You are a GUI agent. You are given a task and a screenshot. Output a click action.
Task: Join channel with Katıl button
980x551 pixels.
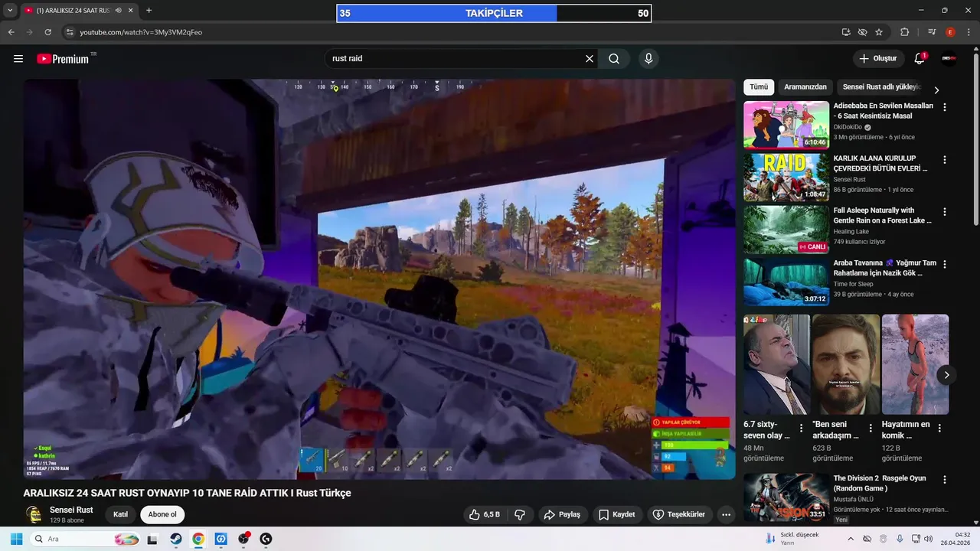tap(120, 514)
